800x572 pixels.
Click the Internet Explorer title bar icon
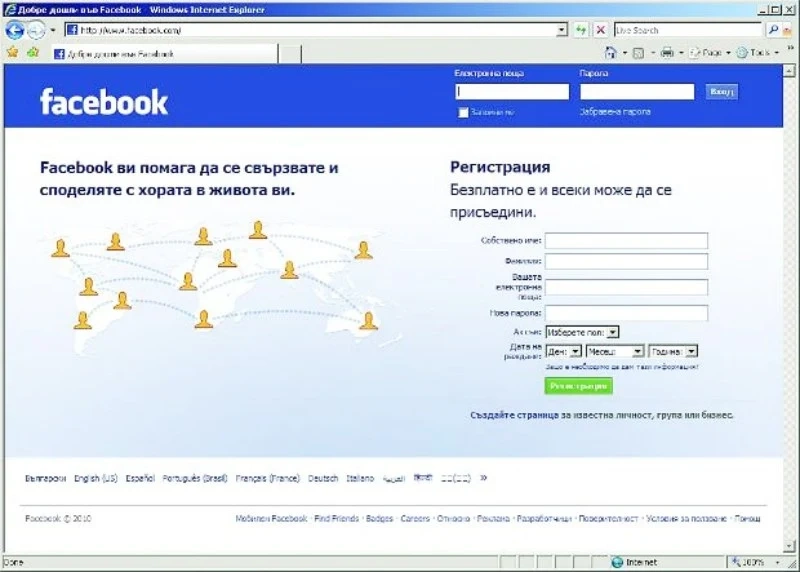tap(10, 10)
